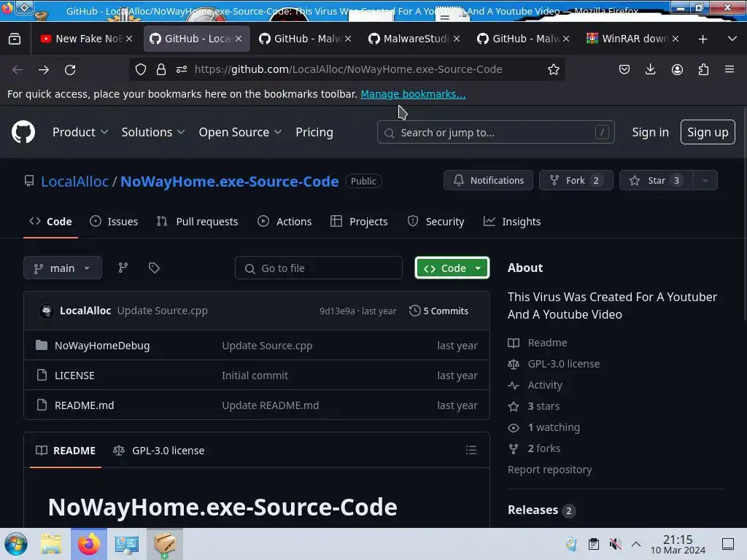The height and width of the screenshot is (560, 747).
Task: Open the Windows Start orb
Action: (x=16, y=544)
